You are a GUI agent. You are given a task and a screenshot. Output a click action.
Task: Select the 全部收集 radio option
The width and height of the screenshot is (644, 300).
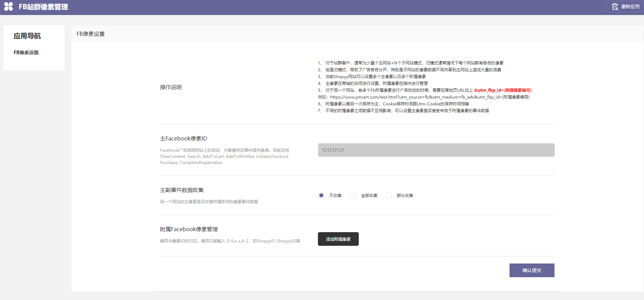[x=353, y=195]
